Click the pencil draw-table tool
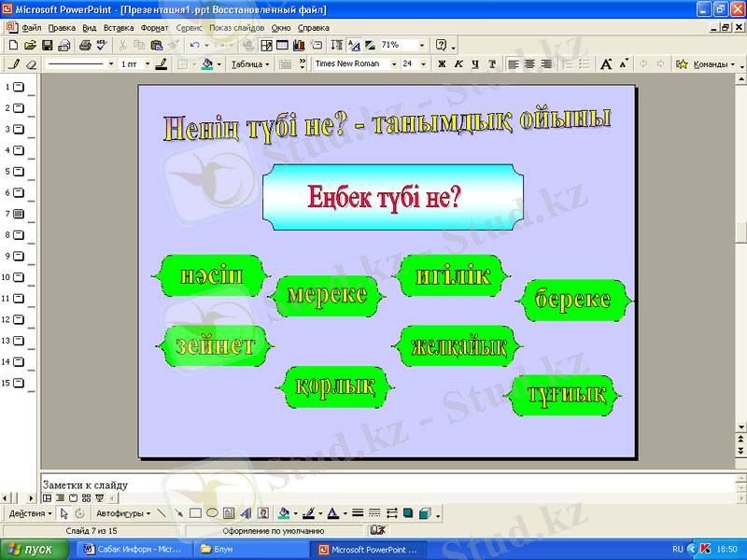747x560 pixels. click(13, 64)
